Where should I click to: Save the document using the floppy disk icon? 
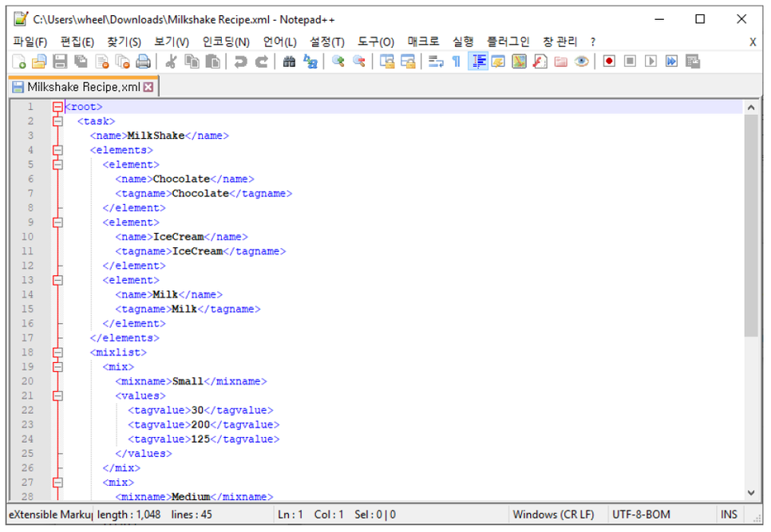coord(60,61)
